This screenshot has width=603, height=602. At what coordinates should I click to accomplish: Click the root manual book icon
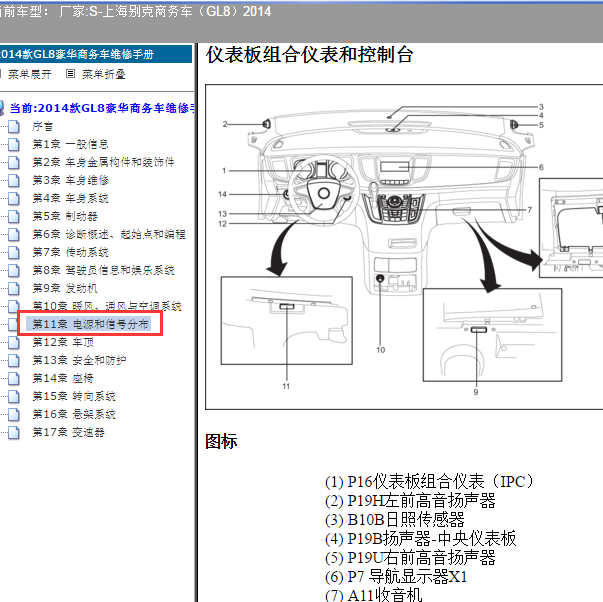[2, 108]
